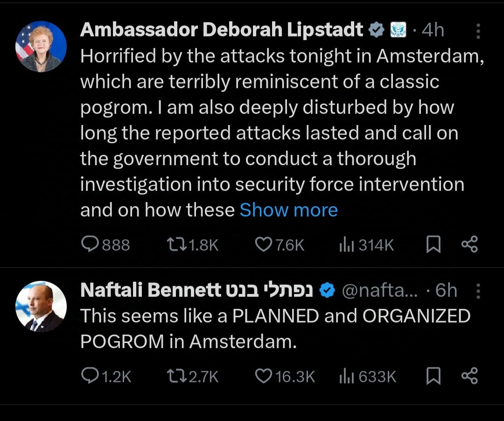Open Ambassador Deborah Lipstadt's profile name
504x421 pixels.
pyautogui.click(x=222, y=30)
